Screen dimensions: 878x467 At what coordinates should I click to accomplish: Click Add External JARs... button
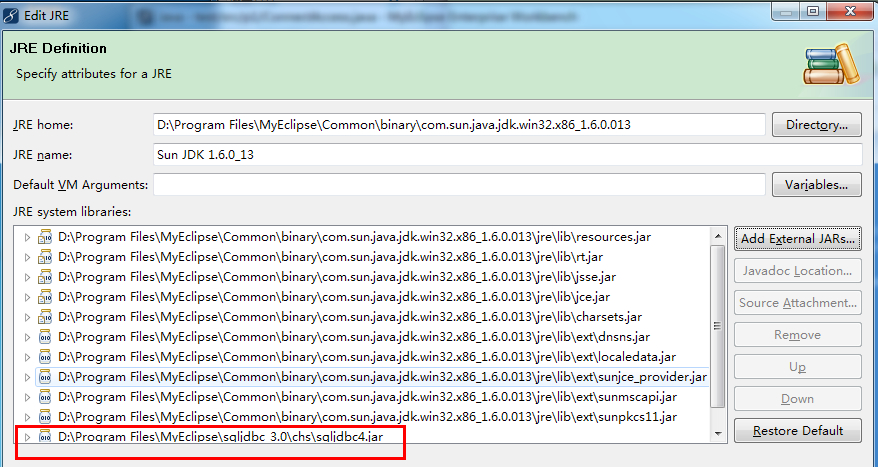click(x=798, y=239)
